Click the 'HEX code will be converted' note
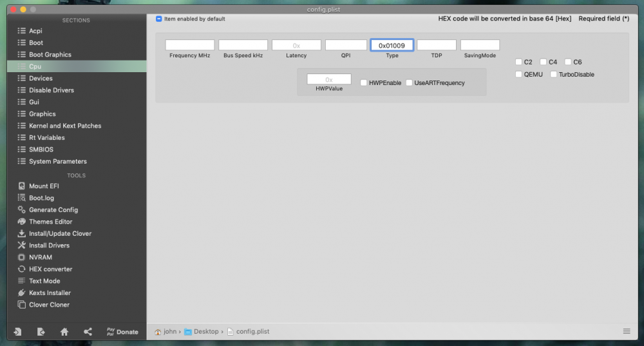 pyautogui.click(x=504, y=19)
